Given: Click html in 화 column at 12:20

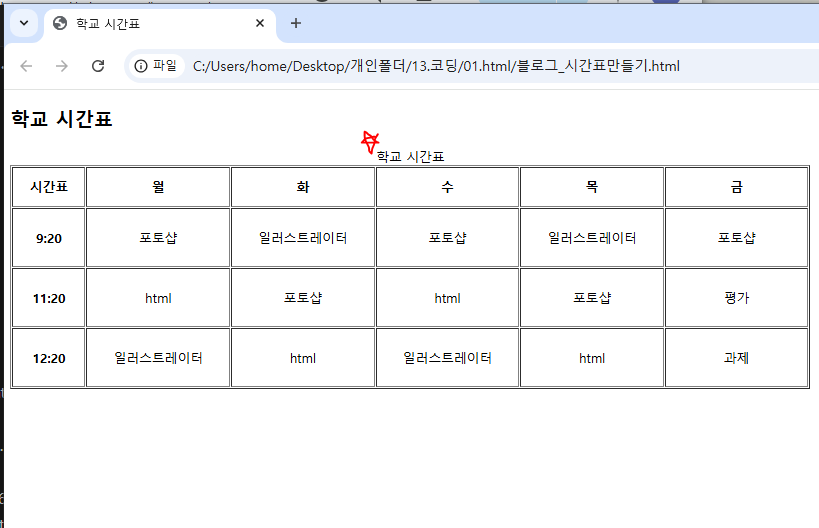Looking at the screenshot, I should click(303, 358).
